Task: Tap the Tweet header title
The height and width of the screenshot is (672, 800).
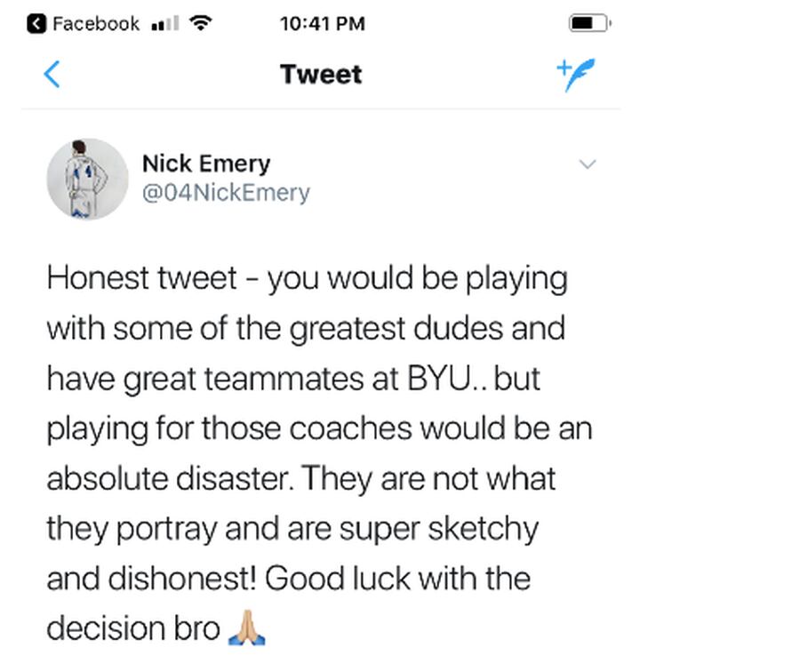Action: [321, 75]
